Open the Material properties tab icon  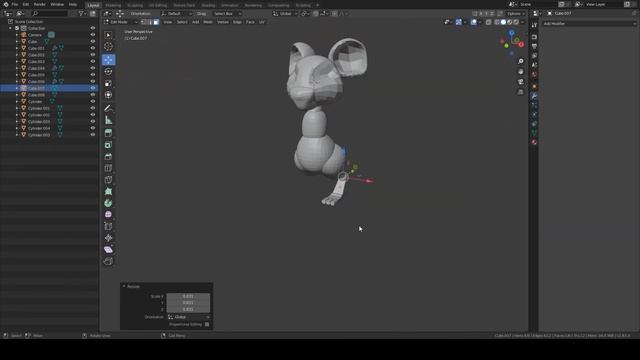pos(534,142)
